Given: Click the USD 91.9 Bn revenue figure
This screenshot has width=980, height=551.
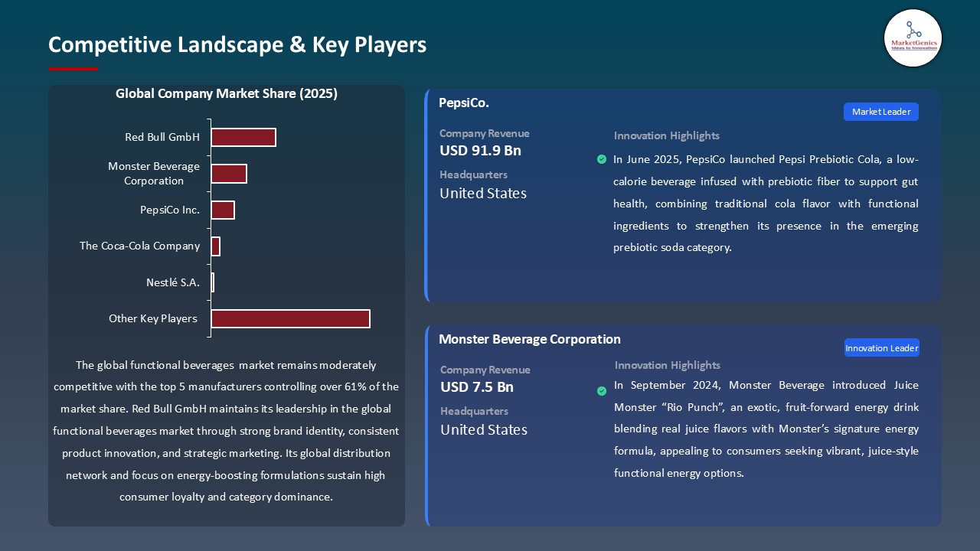Looking at the screenshot, I should pyautogui.click(x=480, y=151).
